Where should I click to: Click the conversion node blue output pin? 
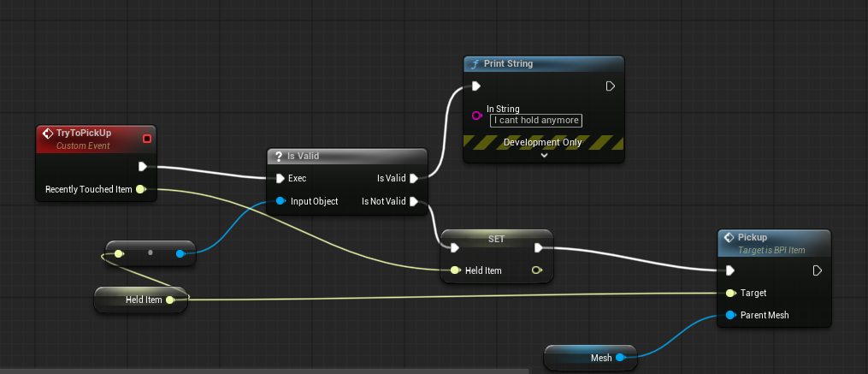point(180,254)
